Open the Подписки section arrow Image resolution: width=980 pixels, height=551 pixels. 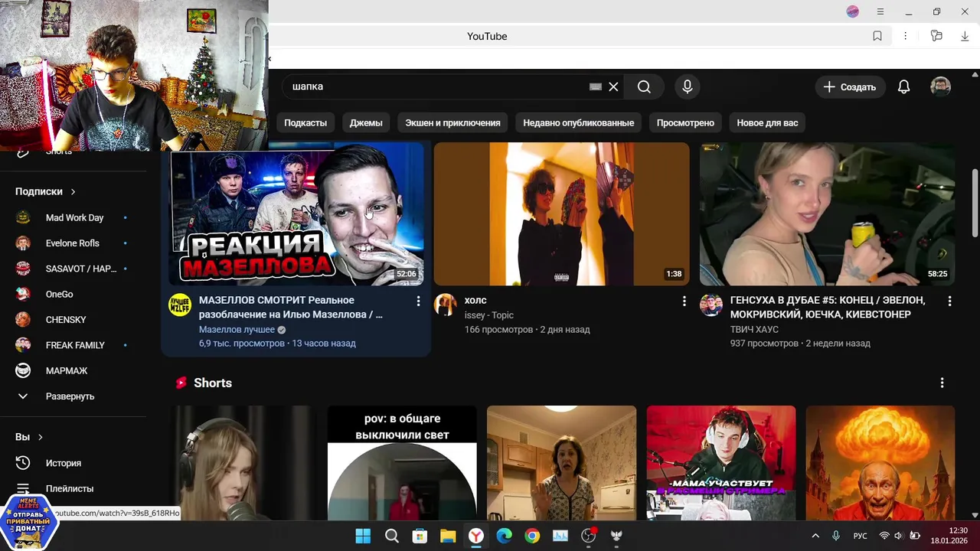[73, 191]
